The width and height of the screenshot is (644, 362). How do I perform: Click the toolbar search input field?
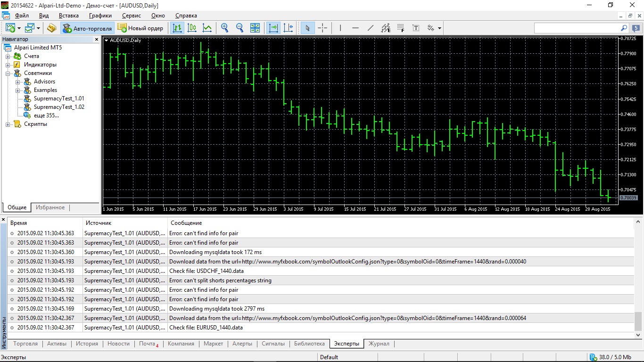click(577, 28)
